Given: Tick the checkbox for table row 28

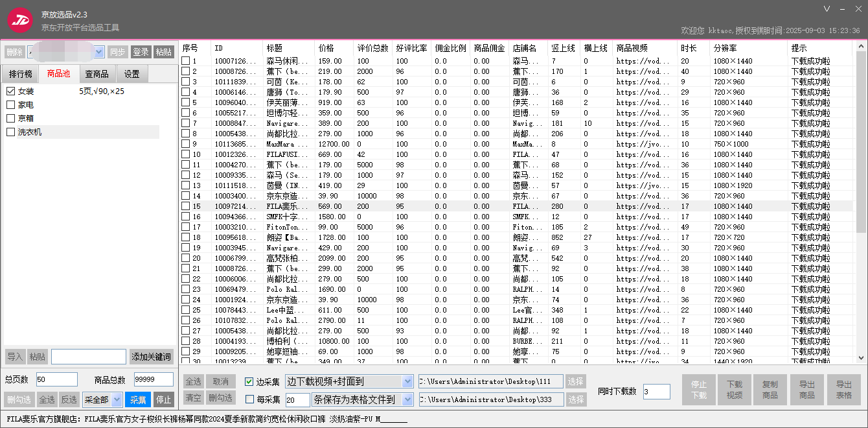Looking at the screenshot, I should click(186, 341).
